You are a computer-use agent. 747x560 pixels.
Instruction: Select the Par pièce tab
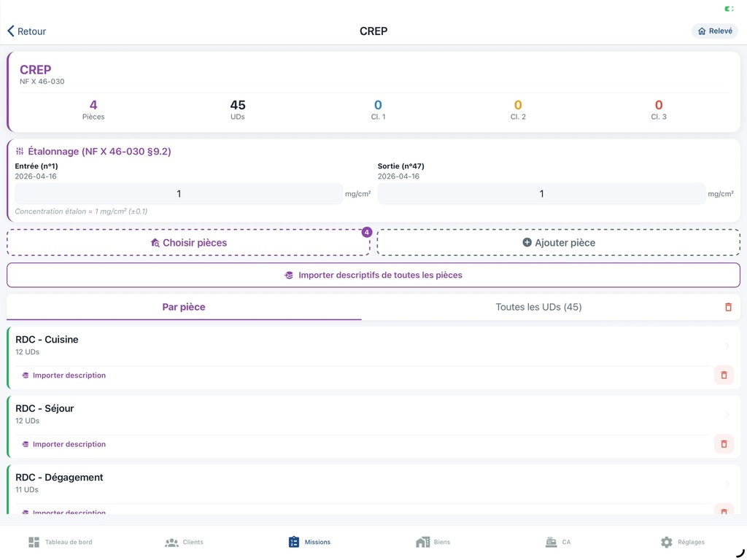184,307
